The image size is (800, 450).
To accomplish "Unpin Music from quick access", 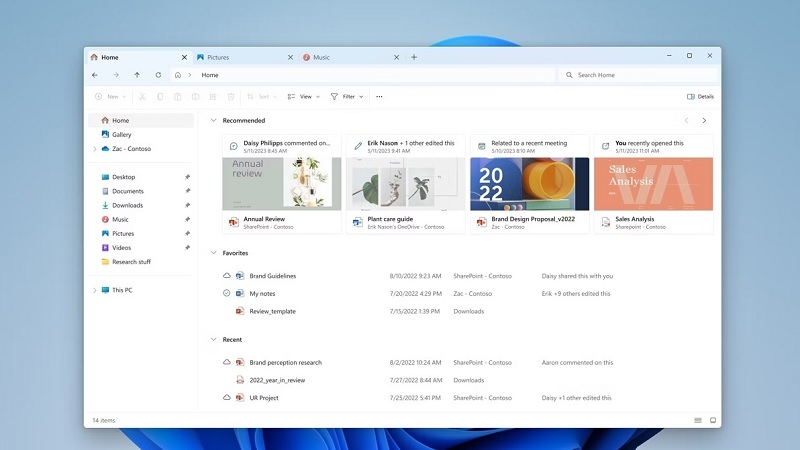I will click(187, 219).
